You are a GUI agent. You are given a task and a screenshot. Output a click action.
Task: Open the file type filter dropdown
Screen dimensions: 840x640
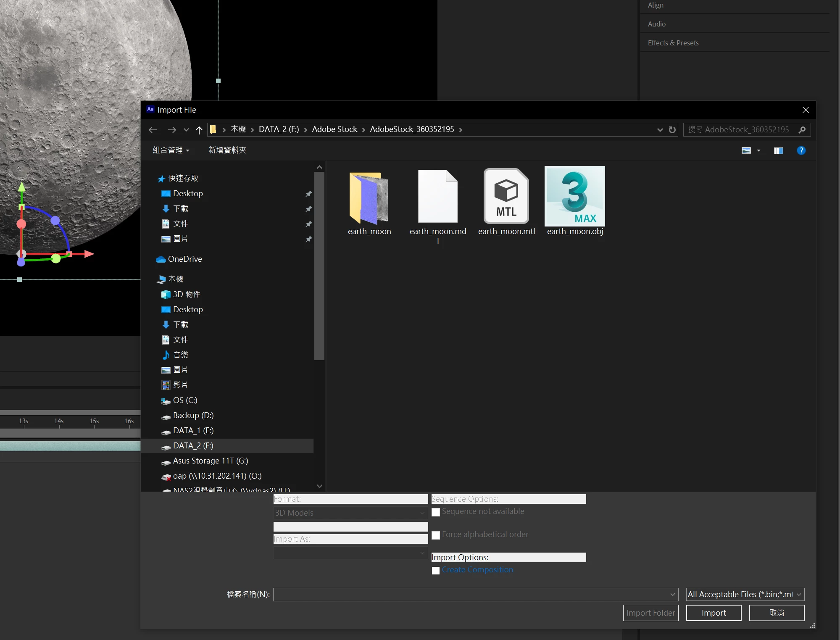pyautogui.click(x=745, y=594)
